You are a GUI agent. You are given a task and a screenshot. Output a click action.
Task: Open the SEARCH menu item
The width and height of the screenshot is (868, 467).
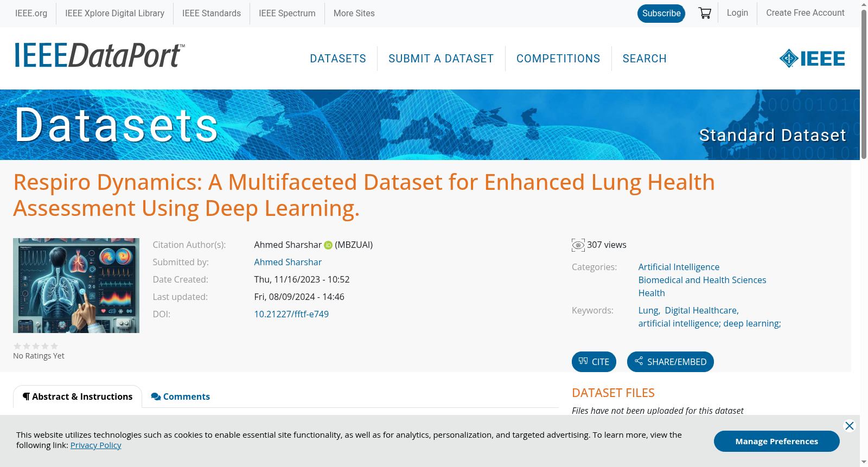point(644,59)
